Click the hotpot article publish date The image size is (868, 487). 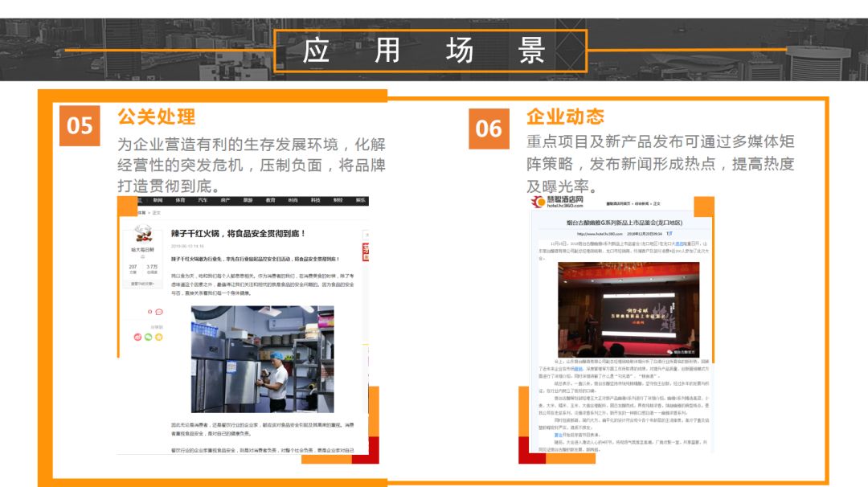click(x=187, y=246)
